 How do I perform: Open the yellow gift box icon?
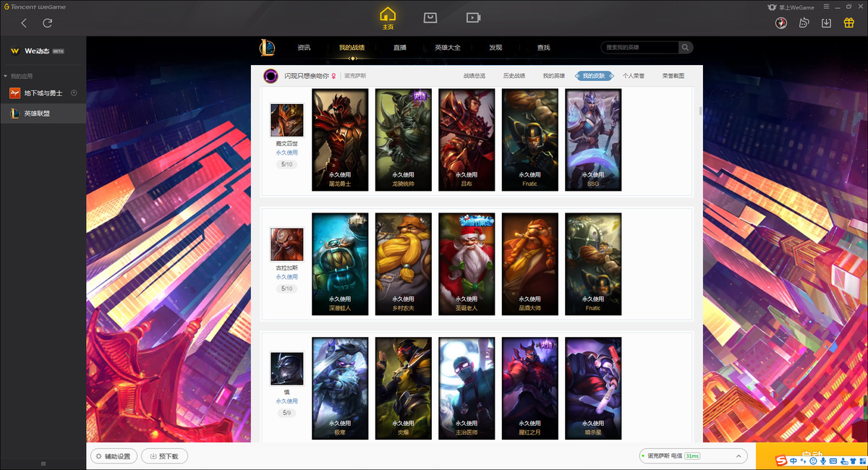[x=849, y=22]
